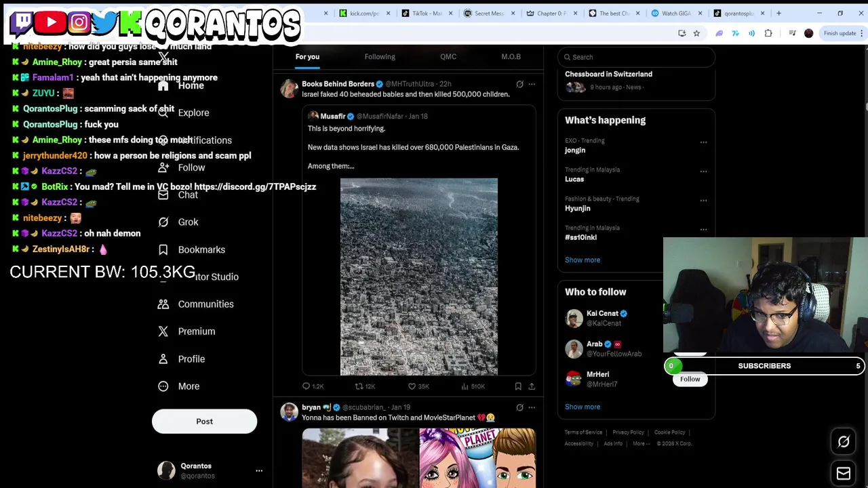
Task: Open the Gaza aerial image
Action: coord(418,277)
